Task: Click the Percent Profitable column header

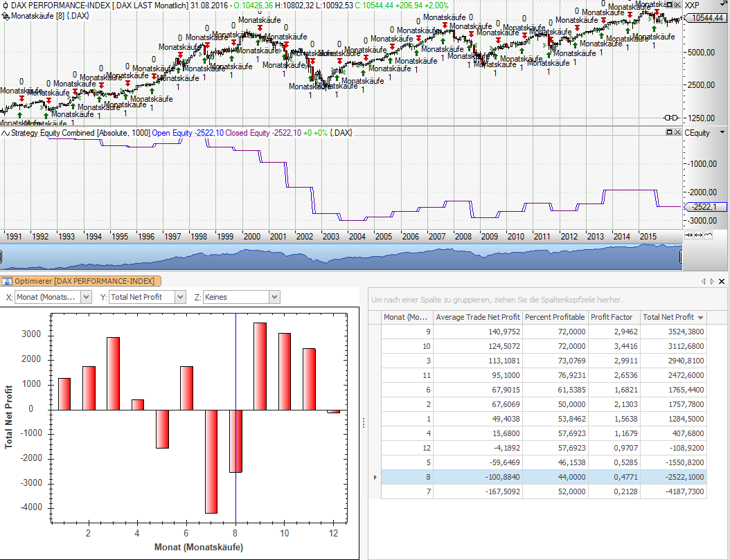Action: point(554,317)
